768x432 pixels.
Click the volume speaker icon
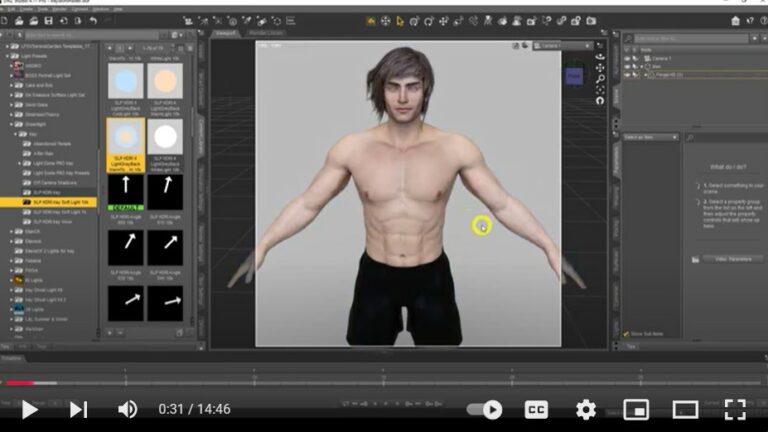point(127,409)
